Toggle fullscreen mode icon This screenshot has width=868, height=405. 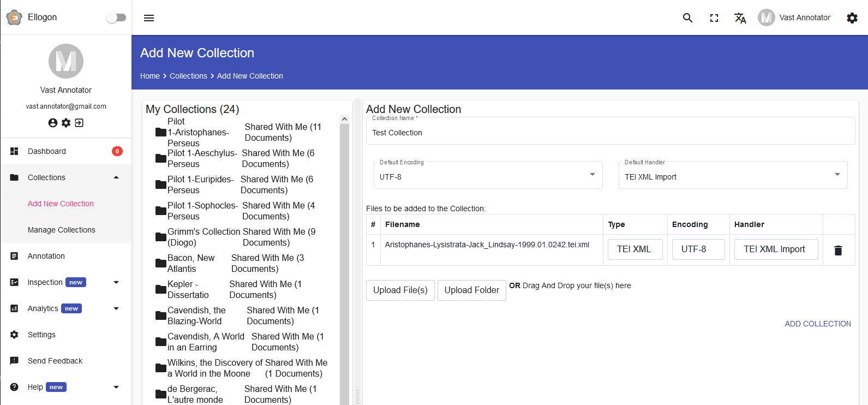pos(714,18)
